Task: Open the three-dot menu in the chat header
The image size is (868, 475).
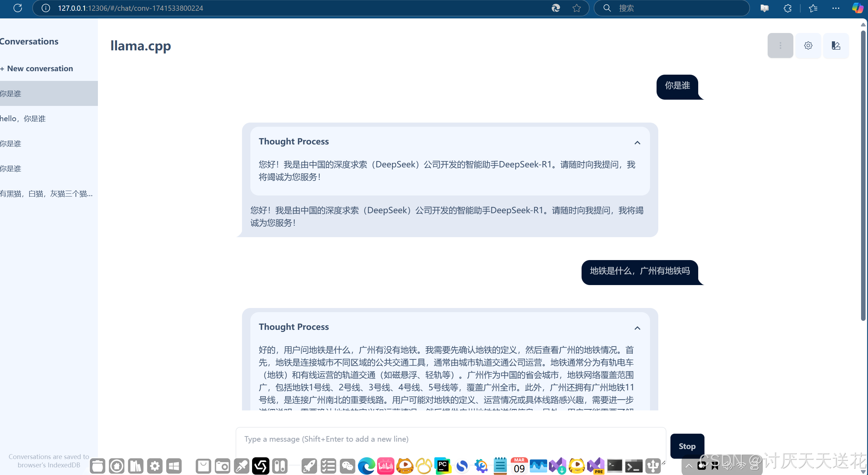Action: point(780,45)
